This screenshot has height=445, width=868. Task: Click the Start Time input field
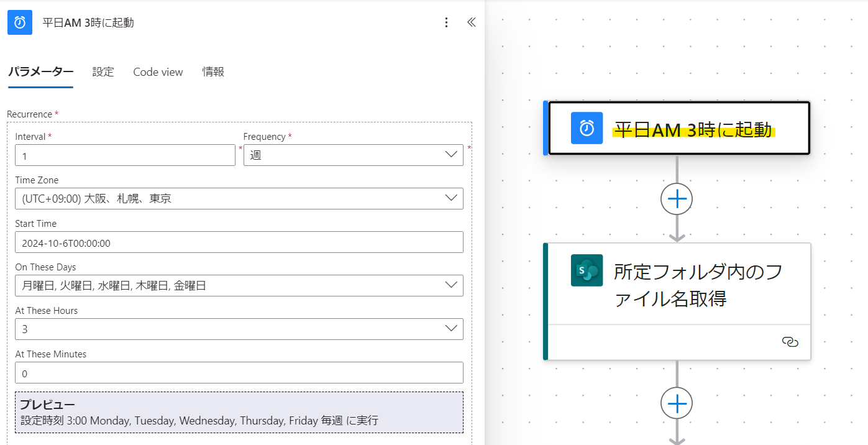(239, 242)
